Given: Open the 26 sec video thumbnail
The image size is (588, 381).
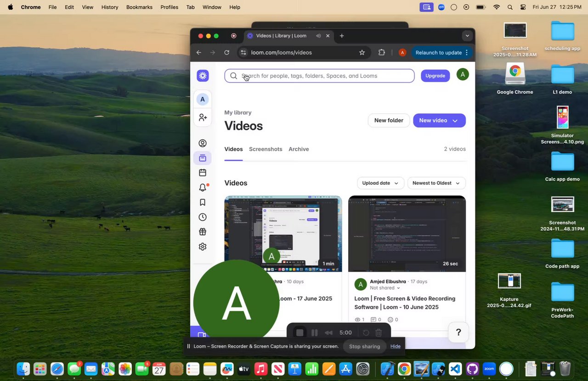Looking at the screenshot, I should point(407,234).
